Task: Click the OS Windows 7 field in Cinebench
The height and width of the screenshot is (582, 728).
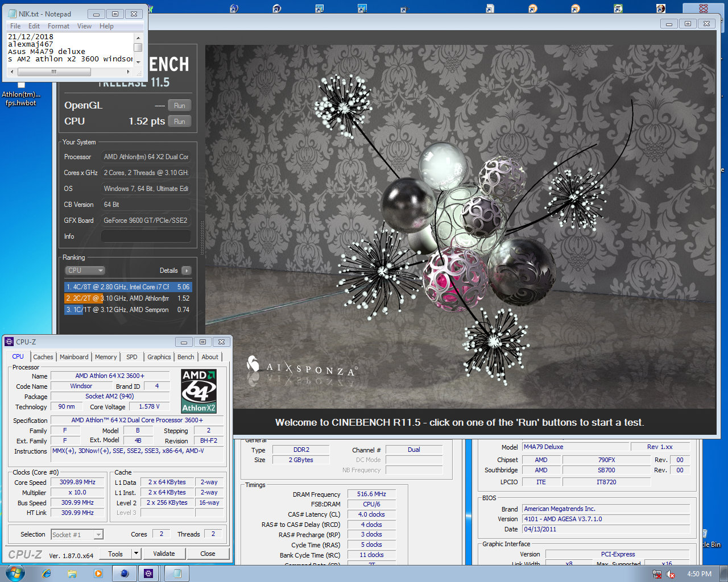Action: (x=146, y=189)
